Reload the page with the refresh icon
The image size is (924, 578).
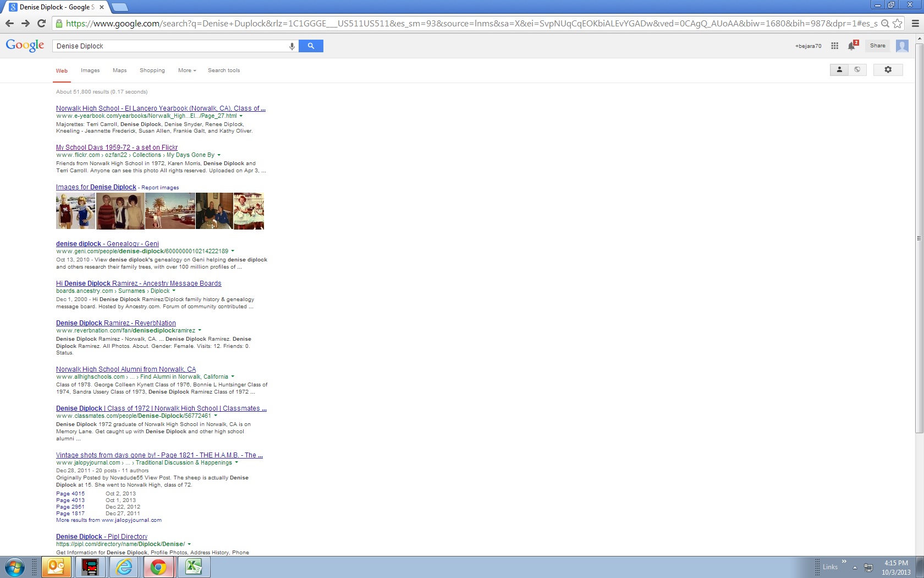[x=41, y=23]
